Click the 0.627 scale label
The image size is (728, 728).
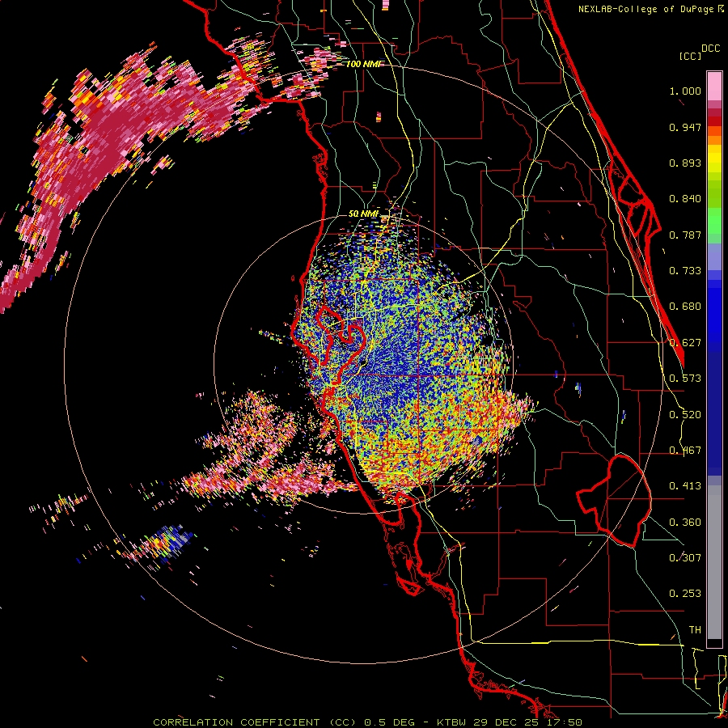[685, 343]
